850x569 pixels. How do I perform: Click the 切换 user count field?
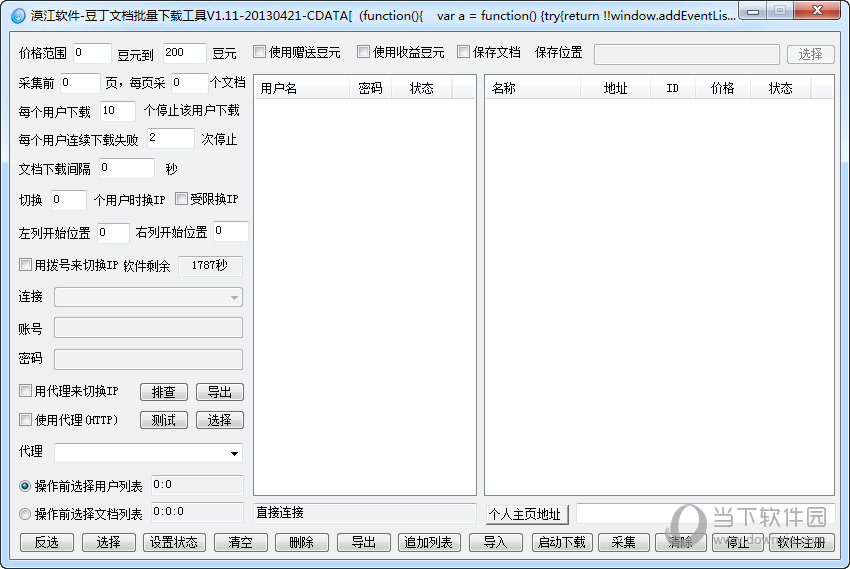68,200
